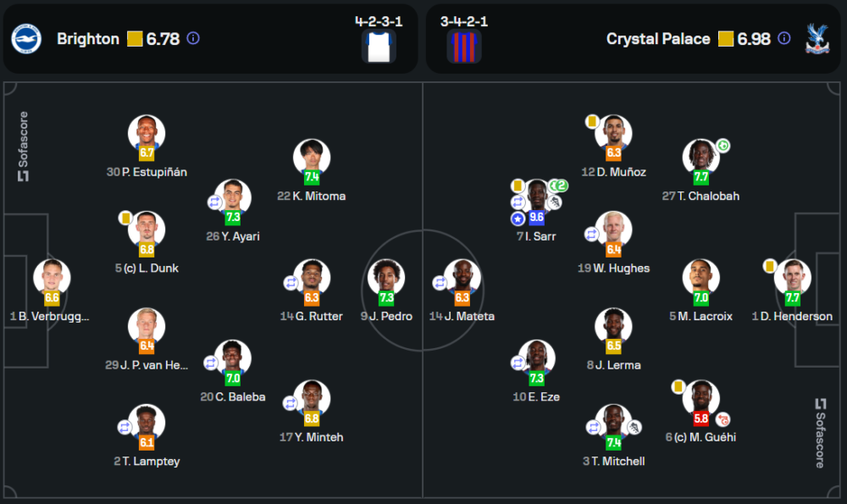Click the red 5.8 rating of M. Guéhi
This screenshot has width=847, height=504.
click(700, 418)
